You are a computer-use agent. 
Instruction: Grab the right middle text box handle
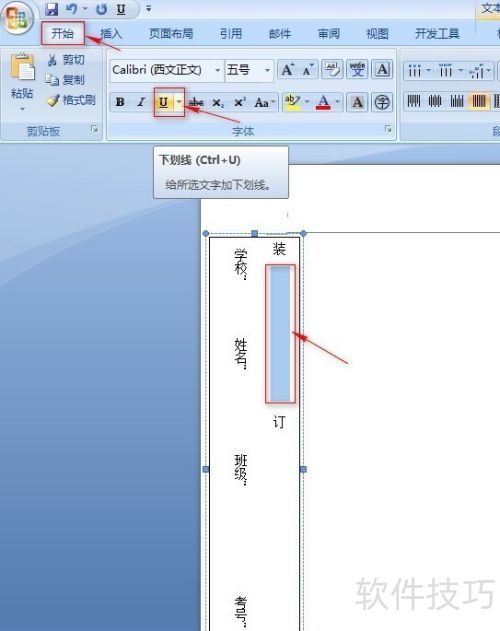click(x=303, y=469)
